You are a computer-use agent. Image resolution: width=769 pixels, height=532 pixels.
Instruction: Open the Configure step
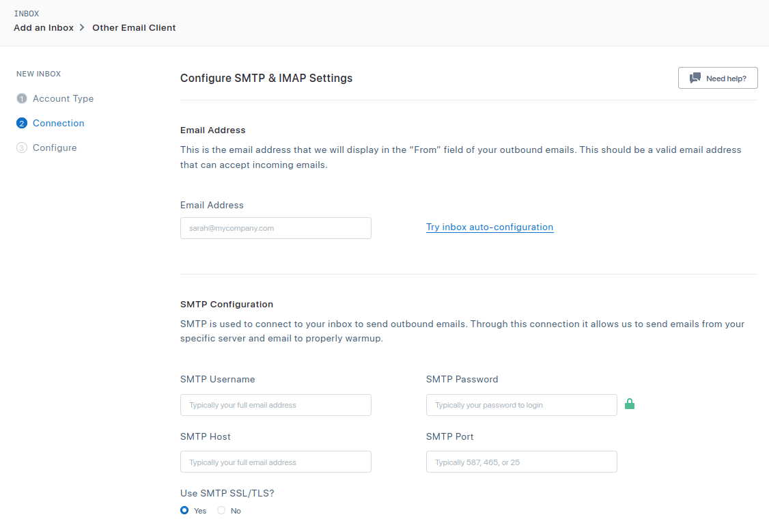click(55, 148)
